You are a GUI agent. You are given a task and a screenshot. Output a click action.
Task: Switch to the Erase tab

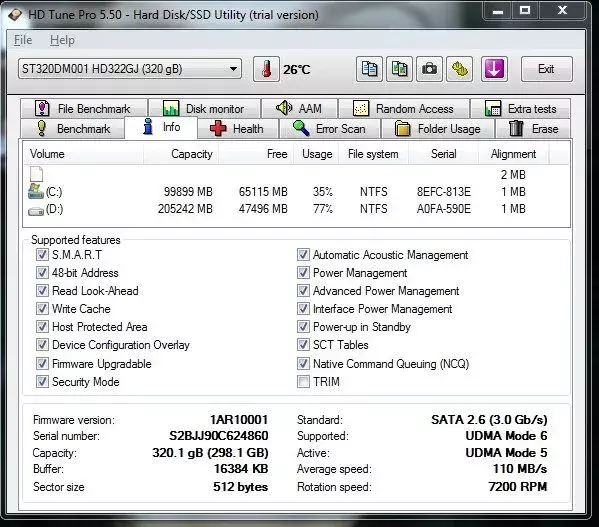(533, 129)
